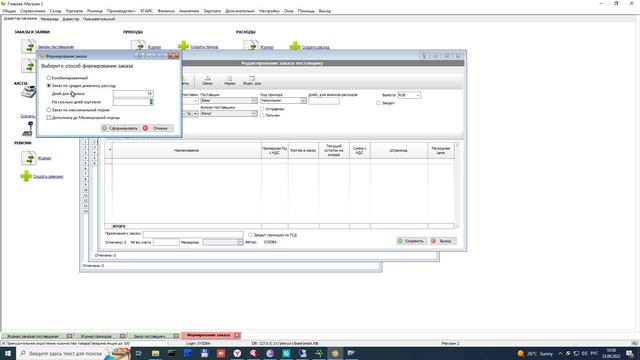Open the Ревизия Журнал document icon
This screenshot has height=360, width=640.
[x=29, y=158]
